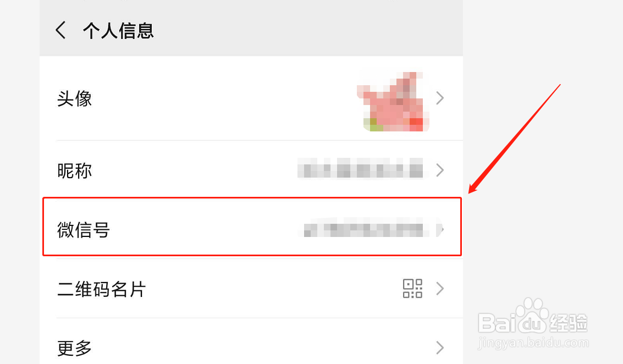
Task: Click the Baidu 经验 watermark logo
Action: coord(532,317)
